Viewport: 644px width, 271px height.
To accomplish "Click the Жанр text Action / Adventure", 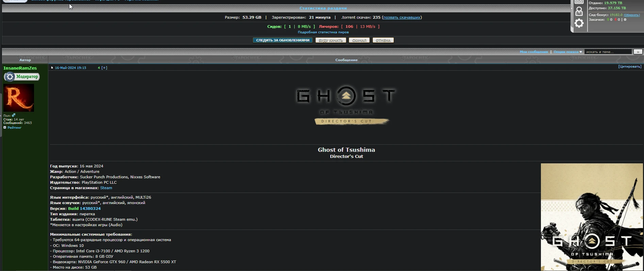I will tap(82, 171).
